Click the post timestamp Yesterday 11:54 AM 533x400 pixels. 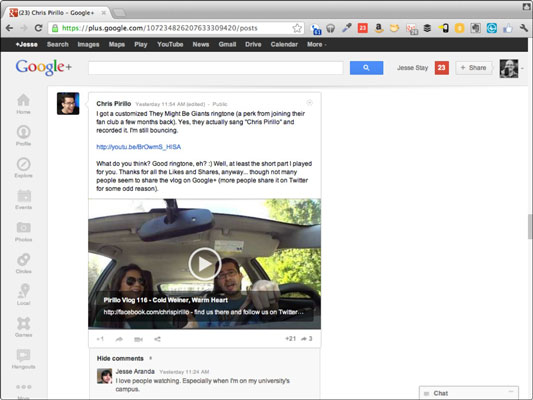[160, 104]
